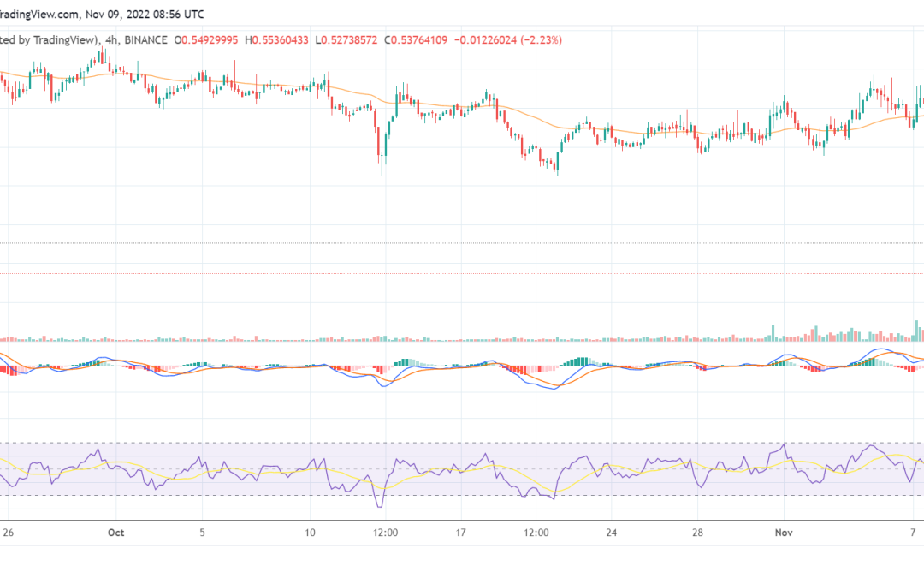The width and height of the screenshot is (924, 578).
Task: Click the change value −0.01226024 (−2.23%)
Action: (508, 40)
